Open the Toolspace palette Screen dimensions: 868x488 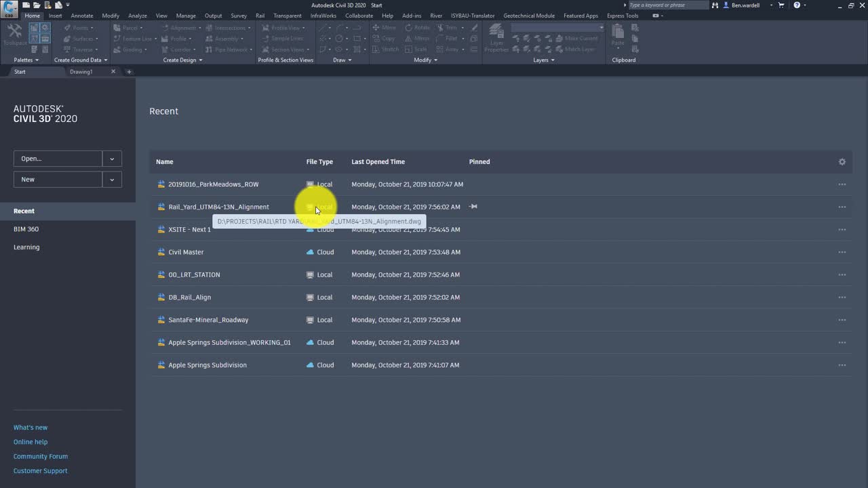click(x=14, y=34)
